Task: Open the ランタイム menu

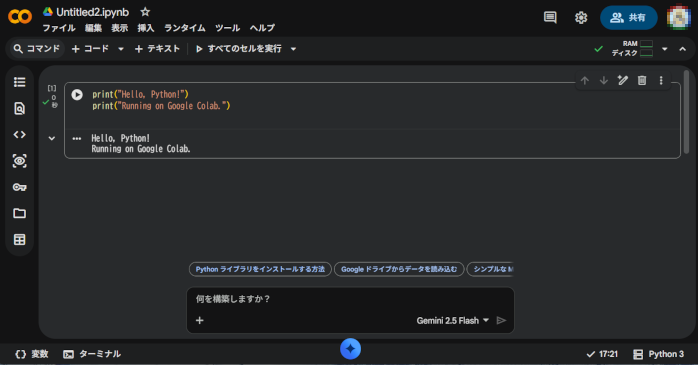Action: pos(185,28)
